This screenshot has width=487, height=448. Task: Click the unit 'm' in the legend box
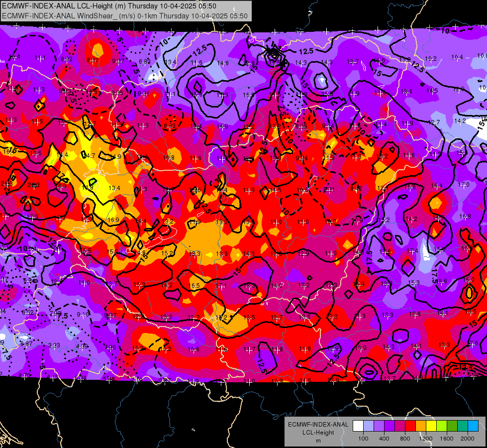tap(318, 441)
